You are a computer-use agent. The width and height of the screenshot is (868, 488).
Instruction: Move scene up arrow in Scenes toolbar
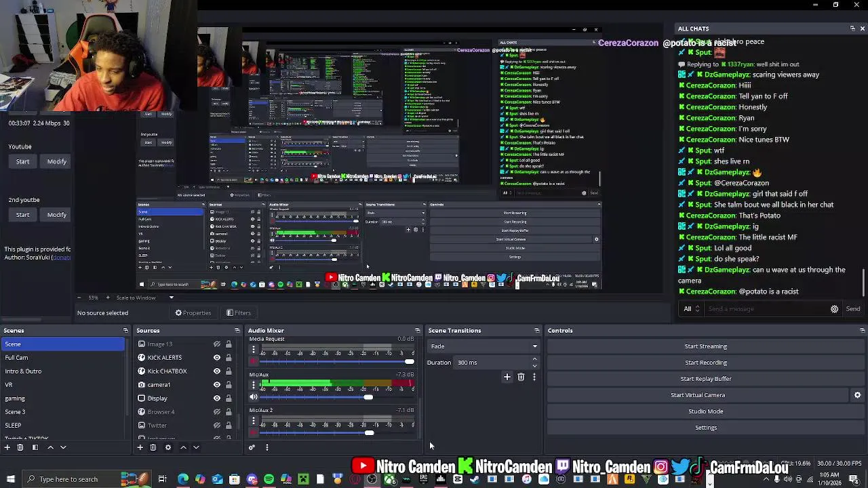[x=50, y=447]
